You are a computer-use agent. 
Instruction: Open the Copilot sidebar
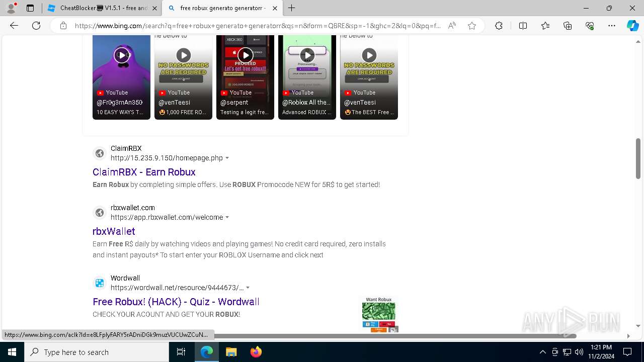632,26
